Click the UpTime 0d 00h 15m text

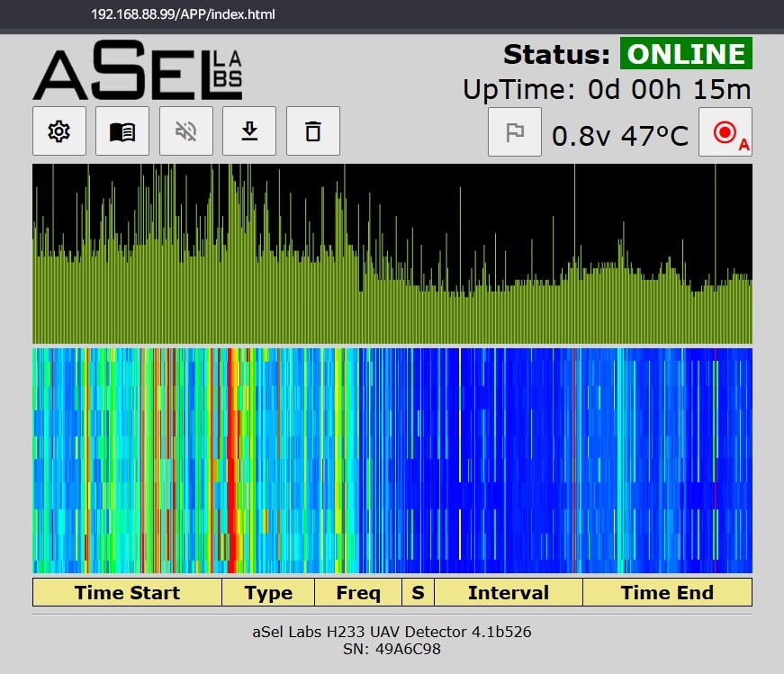pyautogui.click(x=607, y=89)
